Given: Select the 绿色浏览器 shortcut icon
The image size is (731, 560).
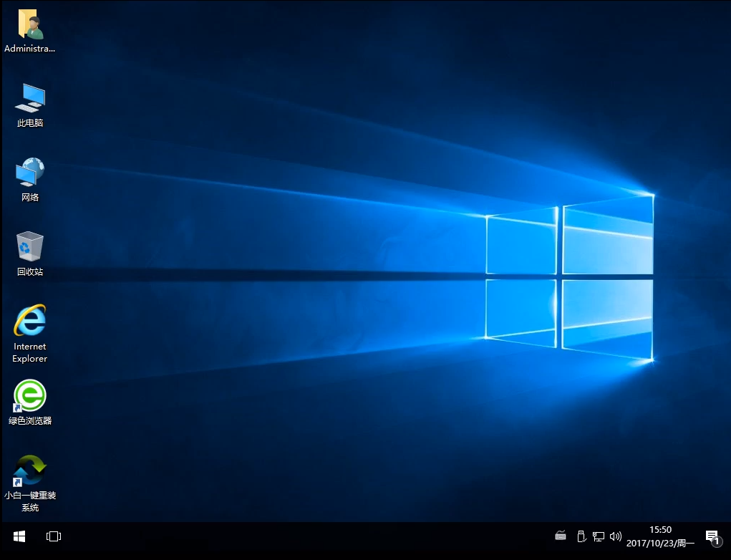Looking at the screenshot, I should point(30,402).
